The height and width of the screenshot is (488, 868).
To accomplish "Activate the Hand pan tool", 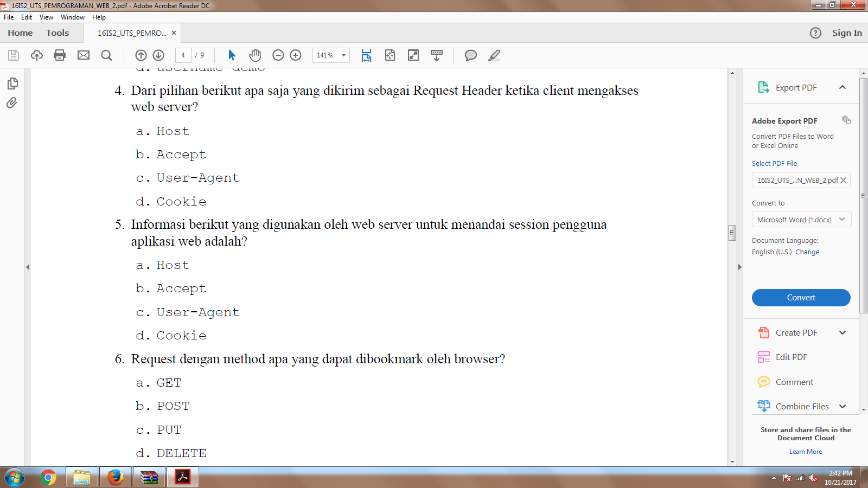I will 255,55.
